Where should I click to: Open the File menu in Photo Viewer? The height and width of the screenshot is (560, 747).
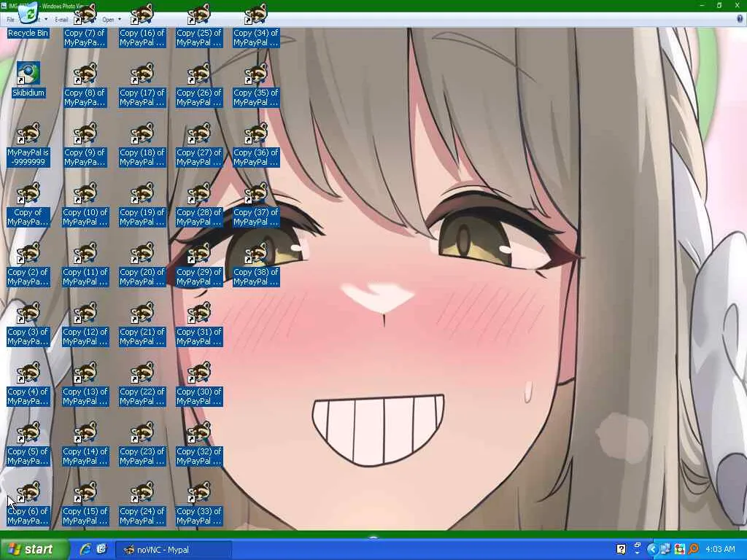click(10, 20)
